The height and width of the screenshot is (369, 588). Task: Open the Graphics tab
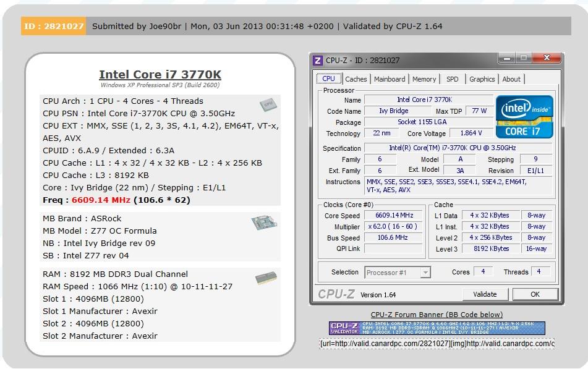(x=482, y=79)
